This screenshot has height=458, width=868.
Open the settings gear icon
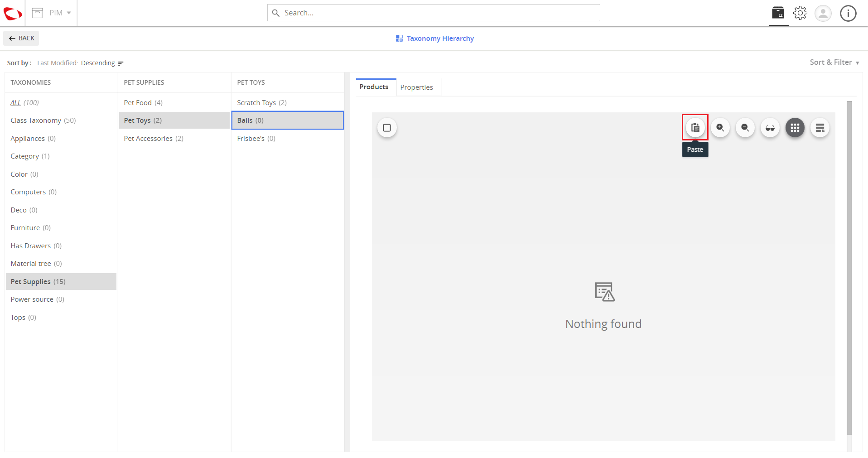tap(800, 13)
